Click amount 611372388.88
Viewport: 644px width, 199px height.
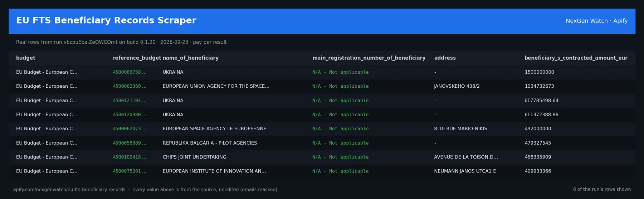541,115
